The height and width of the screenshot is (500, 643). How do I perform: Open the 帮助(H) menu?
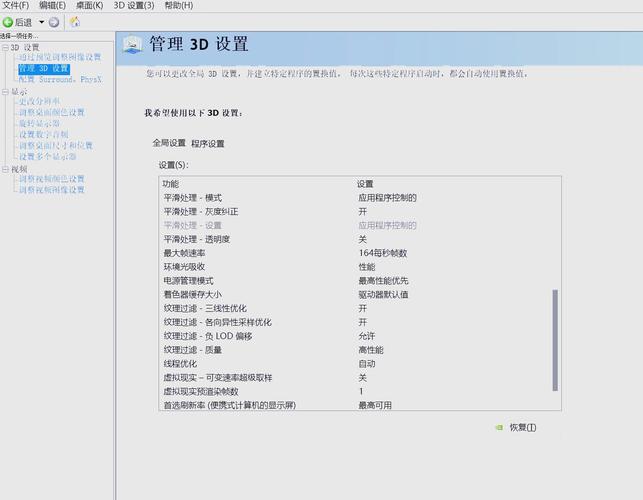(178, 5)
